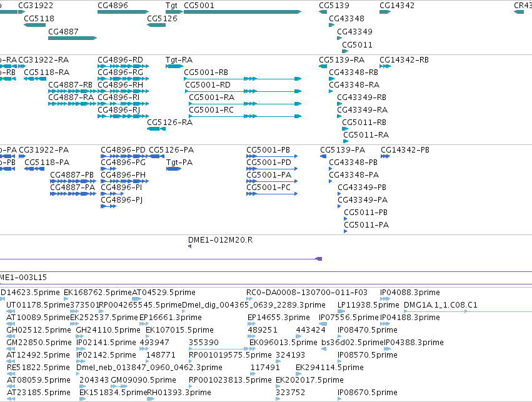Click protein CG5126-PA
532x402 pixels.
tap(171, 150)
